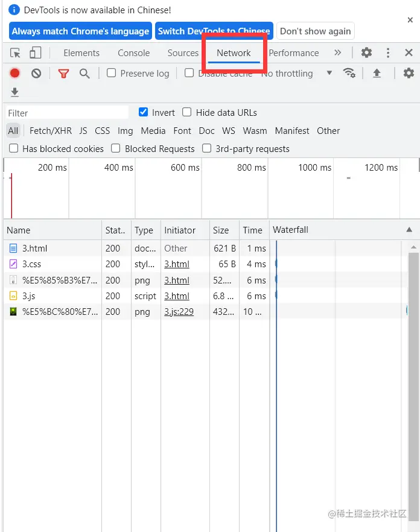Image resolution: width=420 pixels, height=532 pixels.
Task: Filter by WS requests
Action: tap(229, 131)
